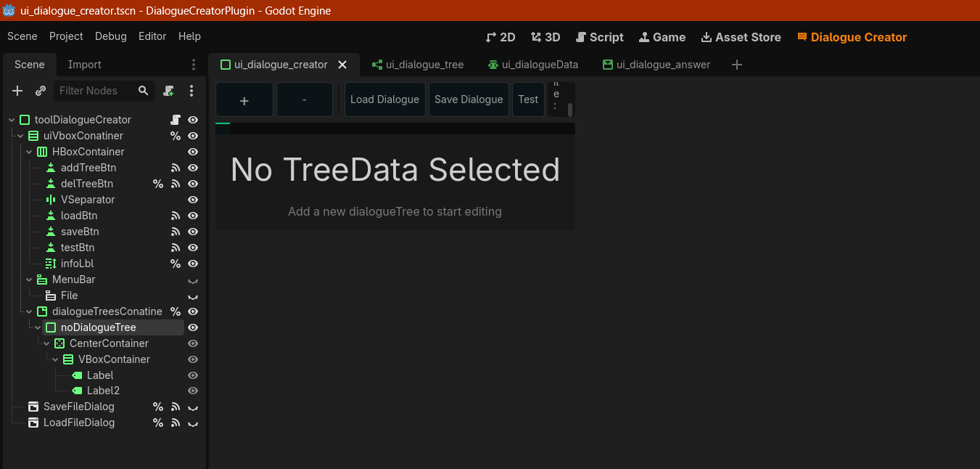Click signal icon on testBtn row
Image resolution: width=980 pixels, height=469 pixels.
click(x=175, y=248)
